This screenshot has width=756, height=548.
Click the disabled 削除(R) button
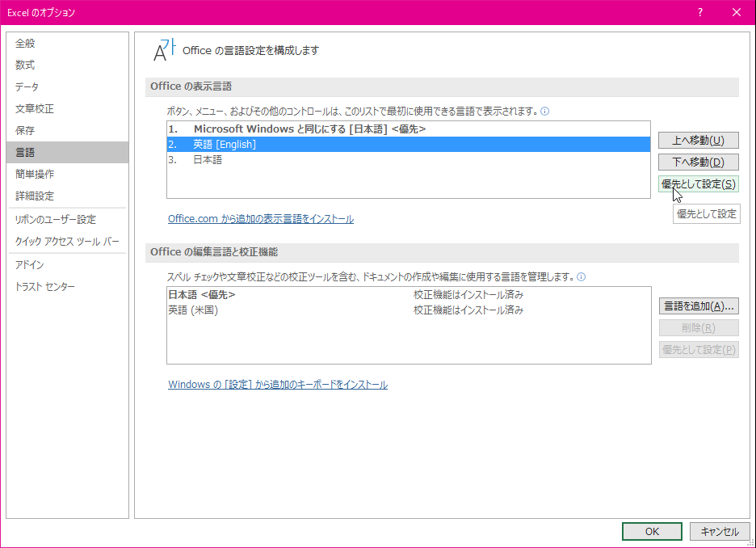[x=699, y=328]
